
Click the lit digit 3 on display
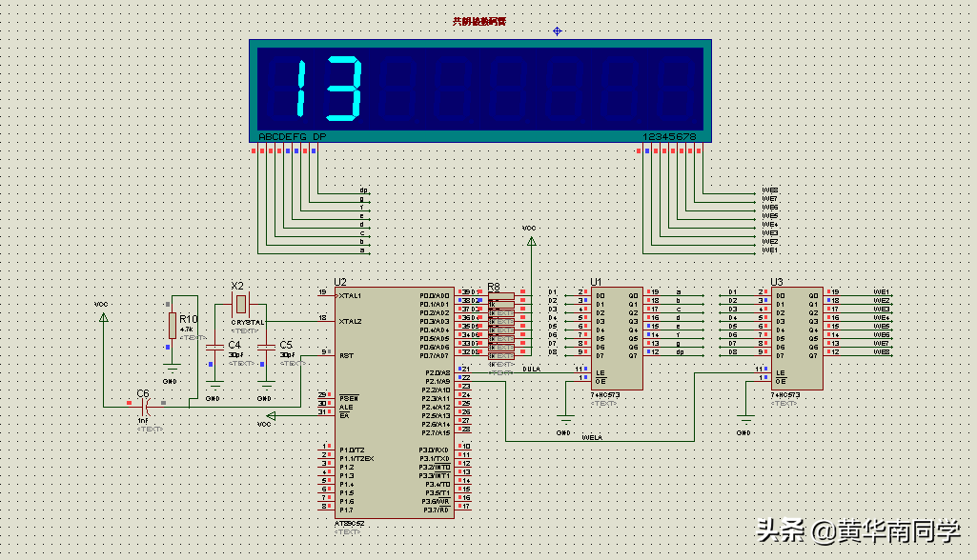344,88
